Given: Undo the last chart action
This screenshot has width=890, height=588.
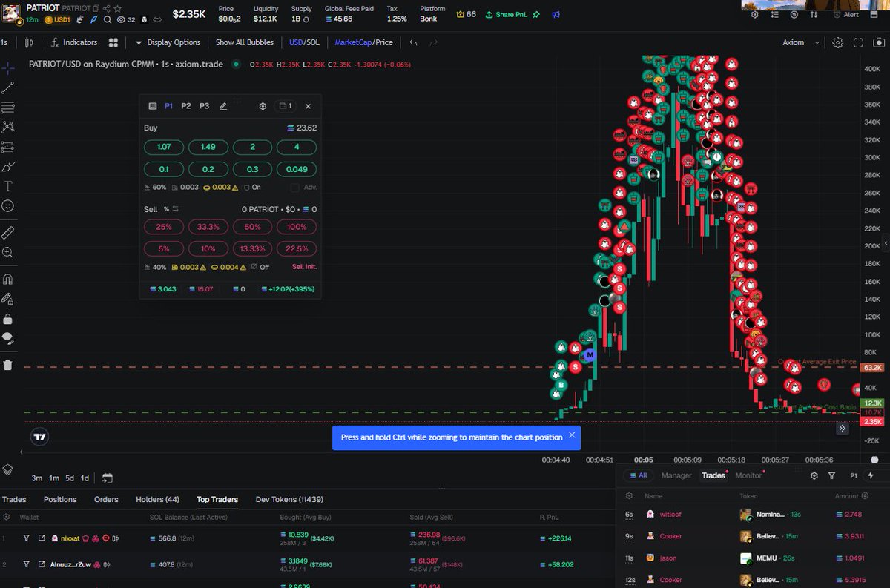Looking at the screenshot, I should [x=414, y=42].
